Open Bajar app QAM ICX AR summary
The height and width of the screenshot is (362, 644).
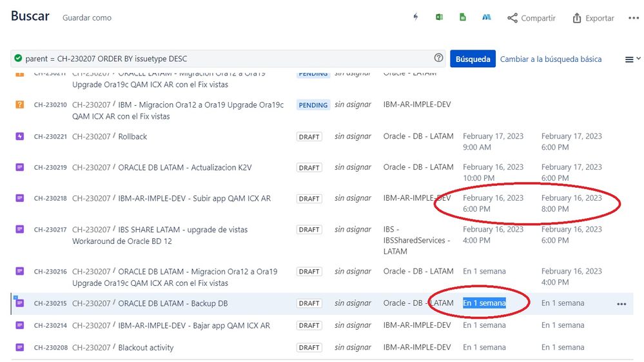(194, 325)
